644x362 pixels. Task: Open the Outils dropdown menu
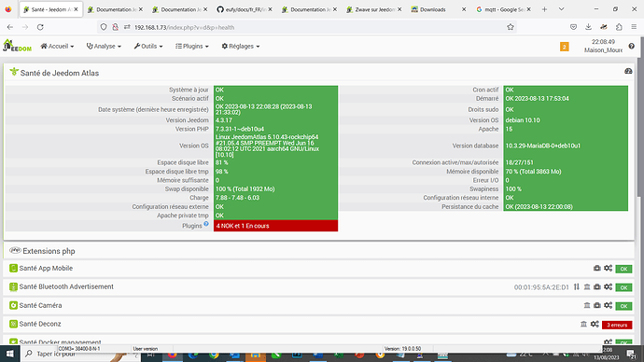(x=148, y=47)
